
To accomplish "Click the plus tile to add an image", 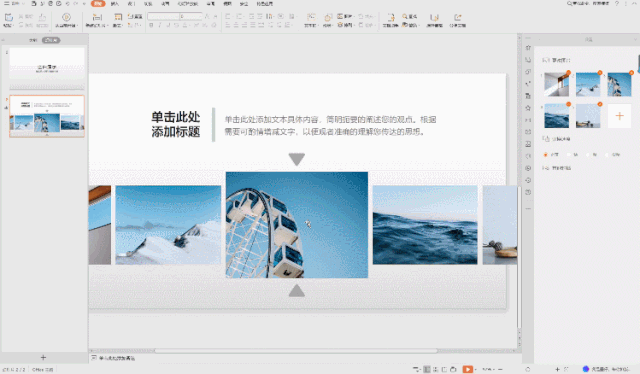I will pos(619,116).
